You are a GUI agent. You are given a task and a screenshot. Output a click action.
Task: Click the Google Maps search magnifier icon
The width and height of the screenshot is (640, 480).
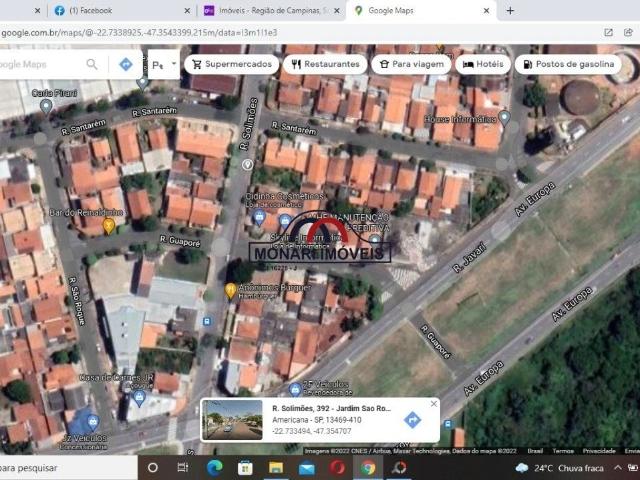point(92,64)
